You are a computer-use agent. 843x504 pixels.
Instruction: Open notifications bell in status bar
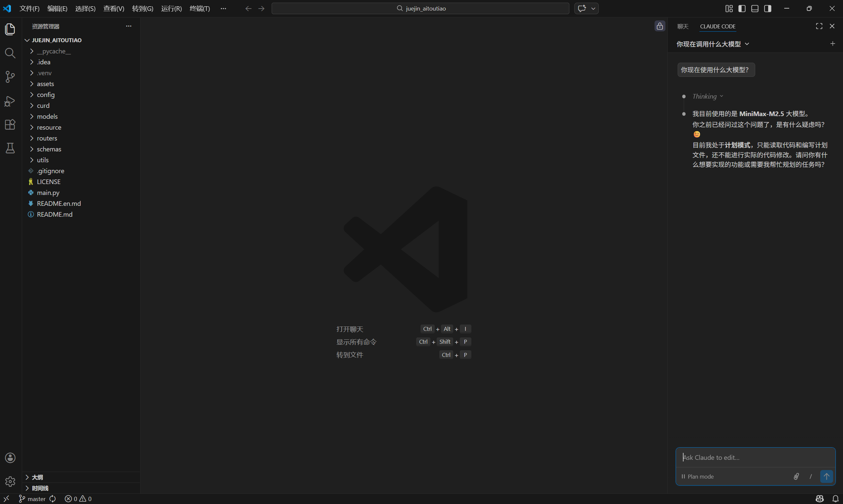tap(835, 499)
